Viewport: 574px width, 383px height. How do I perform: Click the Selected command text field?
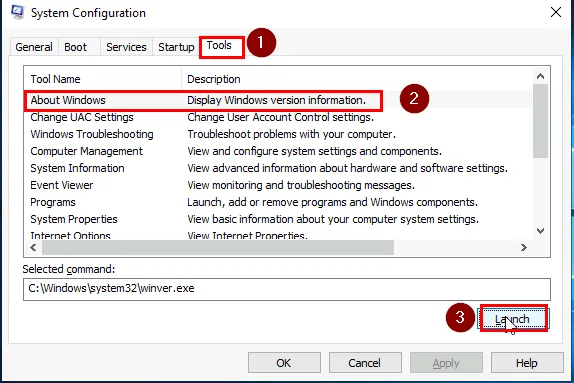(287, 289)
